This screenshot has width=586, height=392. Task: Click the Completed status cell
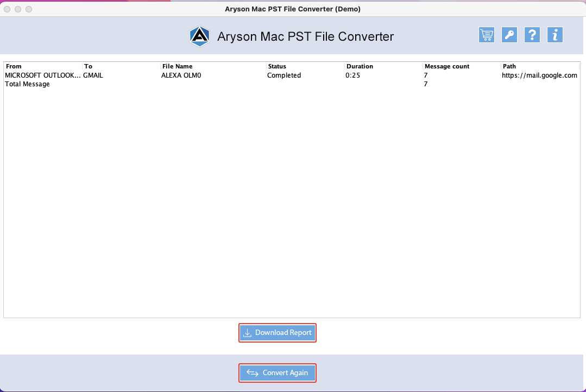[x=284, y=75]
